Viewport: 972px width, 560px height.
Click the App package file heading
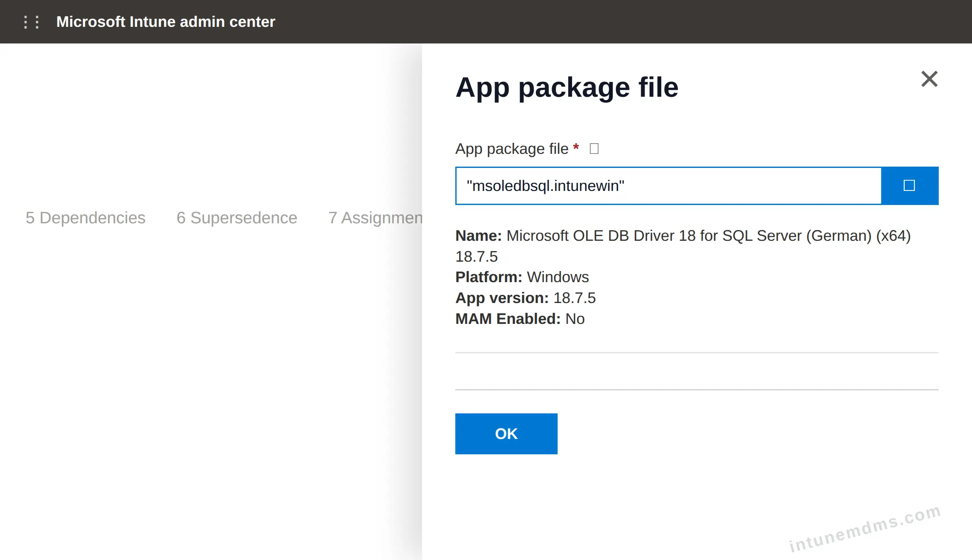[x=567, y=87]
